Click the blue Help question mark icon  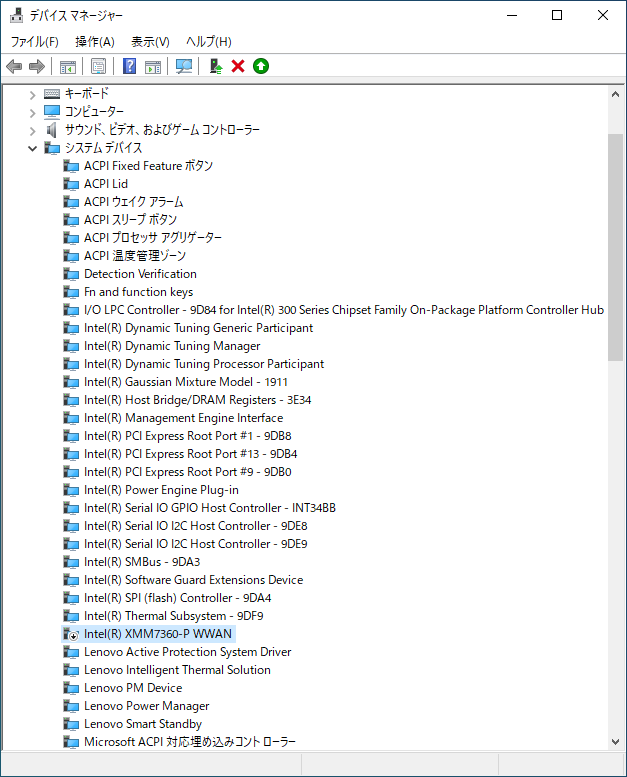(x=129, y=66)
